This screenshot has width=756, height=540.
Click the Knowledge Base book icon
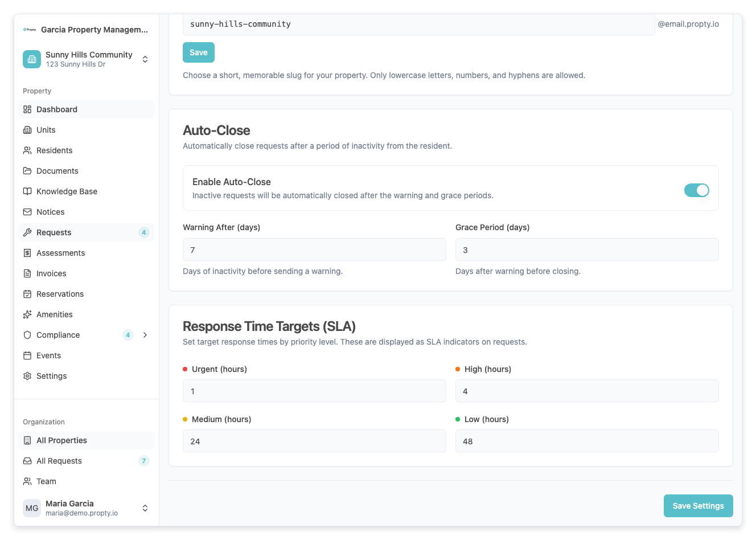click(x=27, y=191)
